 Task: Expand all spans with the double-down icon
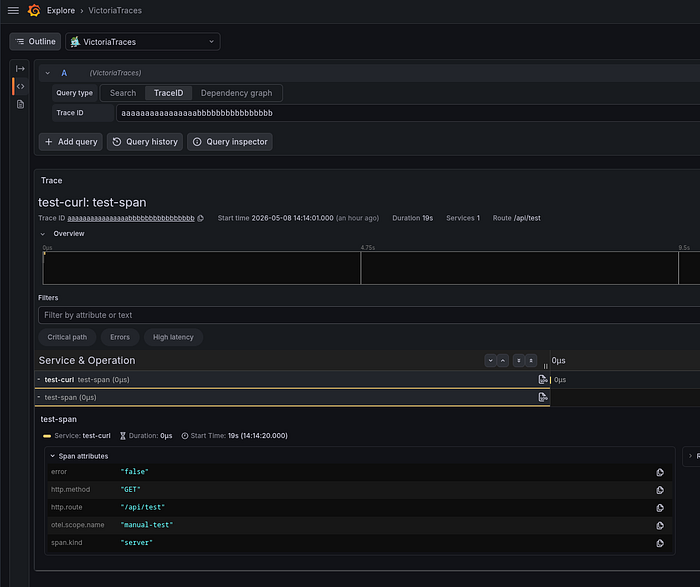tap(518, 361)
